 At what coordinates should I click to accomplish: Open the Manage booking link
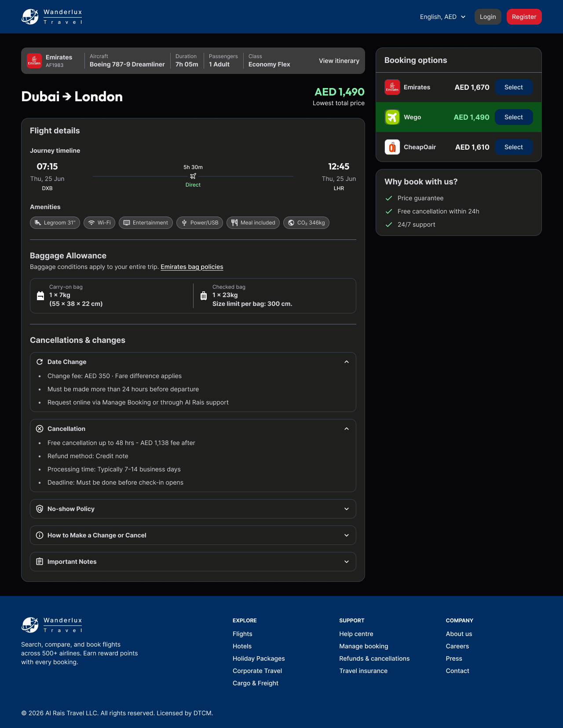[364, 646]
